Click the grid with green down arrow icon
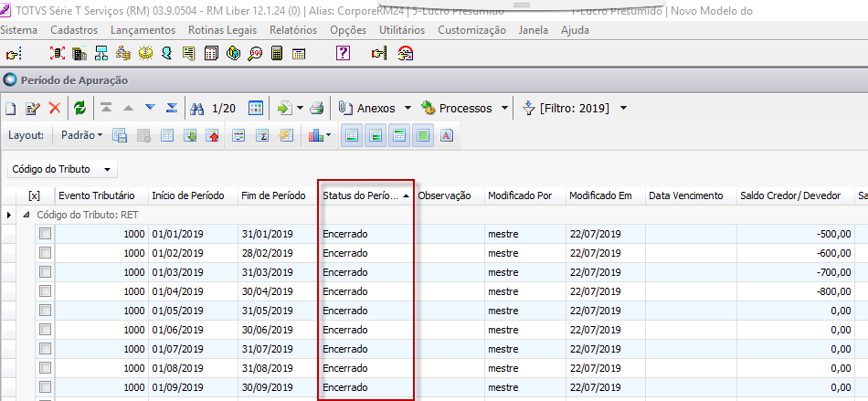This screenshot has height=401, width=868. tap(190, 135)
